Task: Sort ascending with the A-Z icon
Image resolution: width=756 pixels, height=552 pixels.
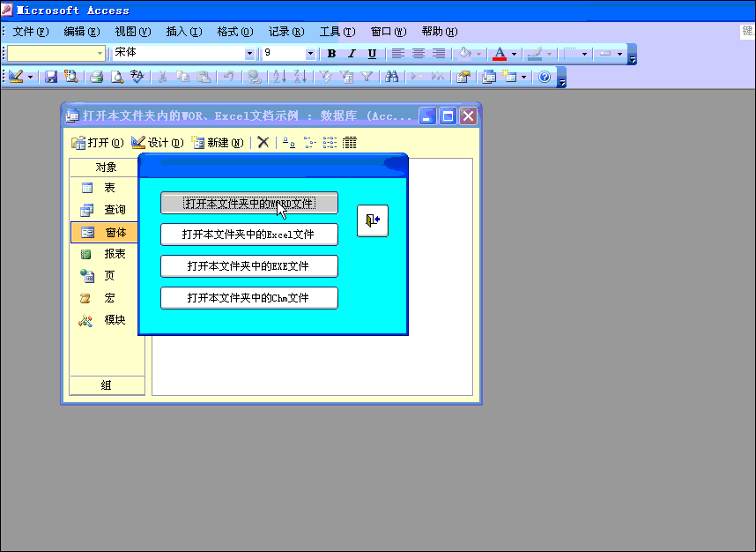Action: tap(279, 77)
